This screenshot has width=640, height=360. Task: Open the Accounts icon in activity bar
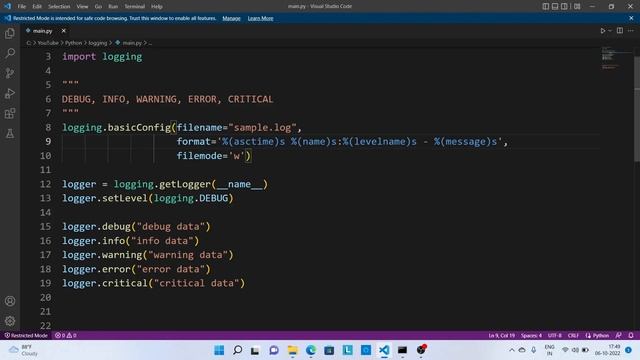point(10,301)
